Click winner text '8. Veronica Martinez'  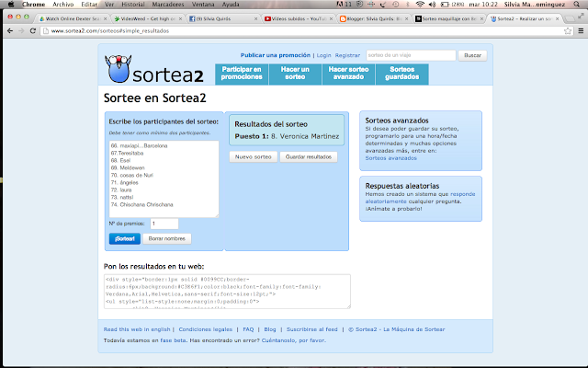coord(305,136)
